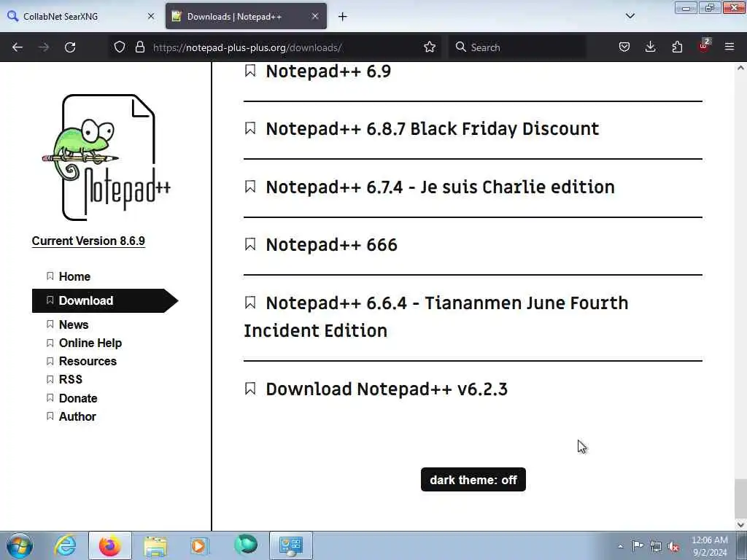The width and height of the screenshot is (747, 560).
Task: Click bookmark icon beside Notepad++ 6.6.4
Action: pos(250,303)
